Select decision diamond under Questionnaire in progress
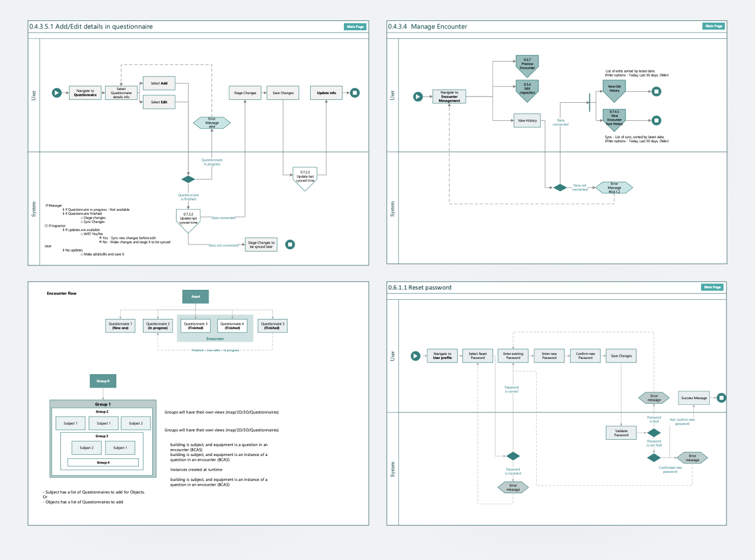The width and height of the screenshot is (755, 560). (188, 179)
